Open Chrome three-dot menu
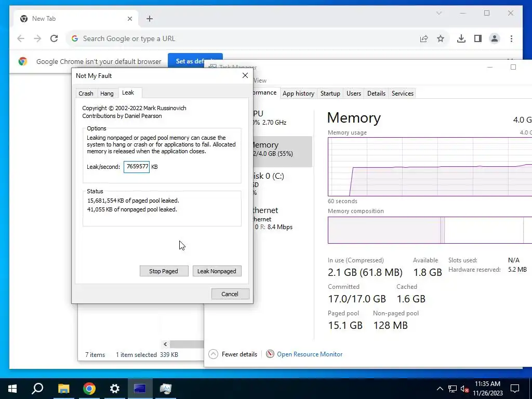Viewport: 532px width, 399px height. tap(511, 38)
